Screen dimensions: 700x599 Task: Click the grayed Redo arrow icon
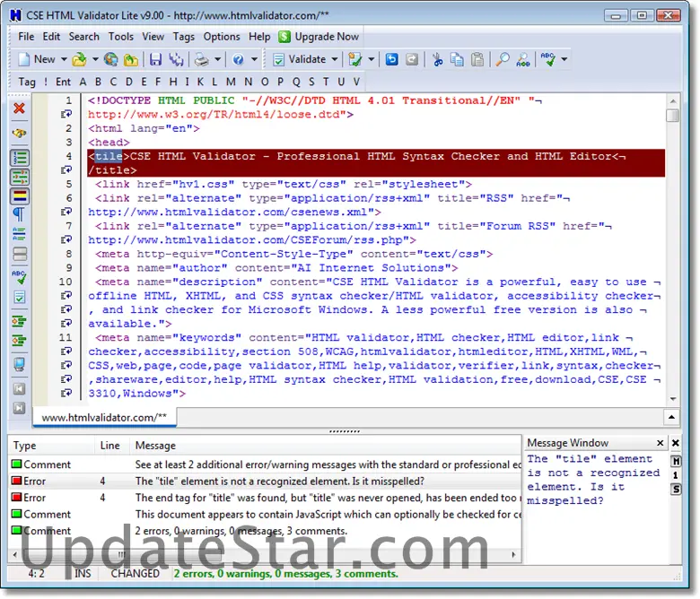pos(412,59)
